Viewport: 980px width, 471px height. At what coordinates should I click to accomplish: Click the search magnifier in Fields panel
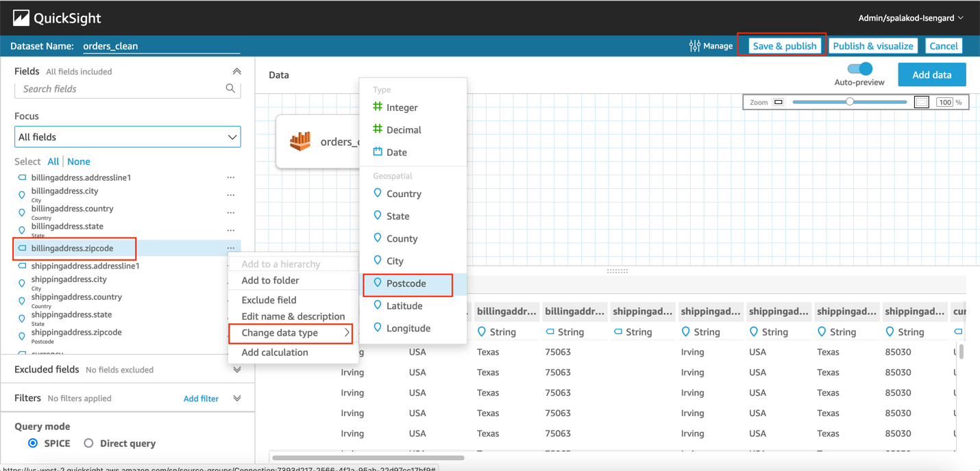(x=230, y=88)
